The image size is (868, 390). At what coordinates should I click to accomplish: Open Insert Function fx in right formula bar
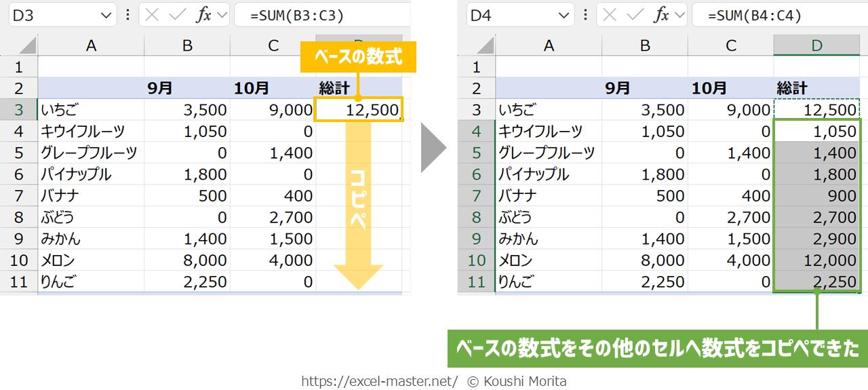tap(660, 16)
